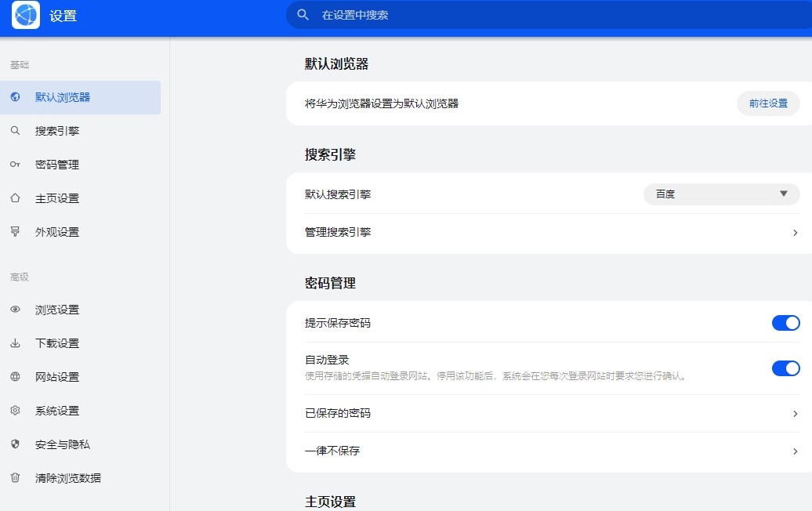Open the 一律不保存 list
This screenshot has height=511, width=812.
coord(794,451)
